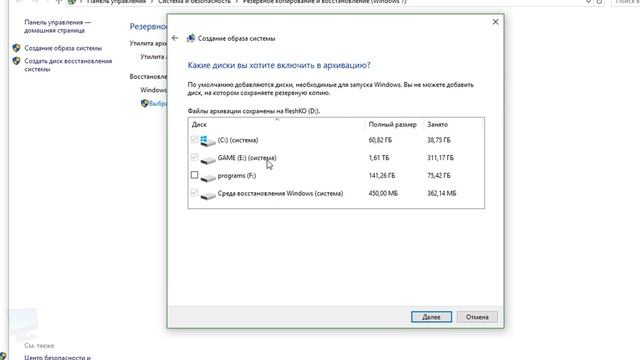
Task: Click the Далее button
Action: coord(431,317)
